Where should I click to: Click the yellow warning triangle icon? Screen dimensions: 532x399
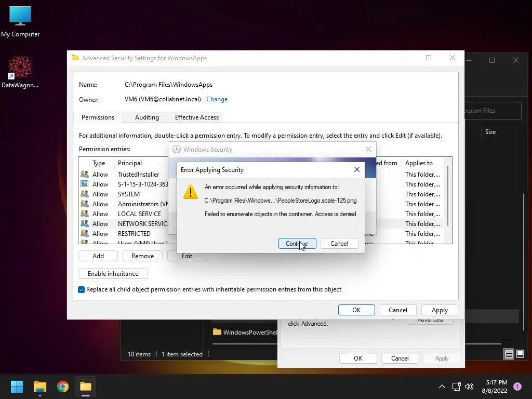click(190, 192)
